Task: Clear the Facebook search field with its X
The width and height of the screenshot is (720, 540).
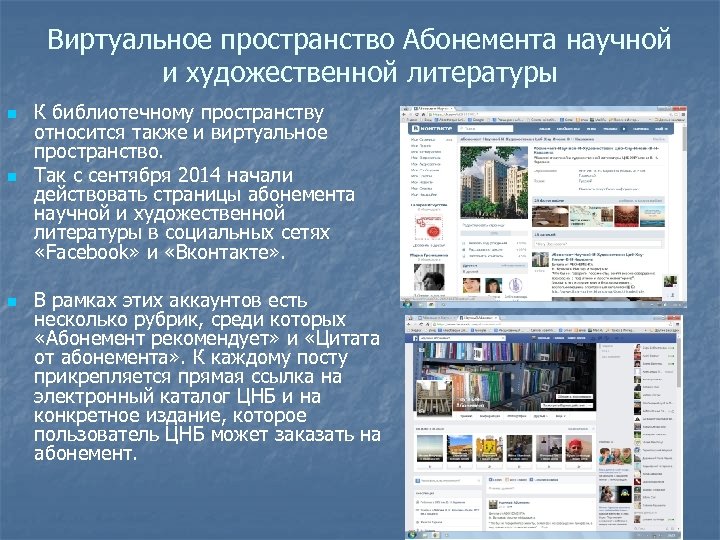Action: coord(503,338)
